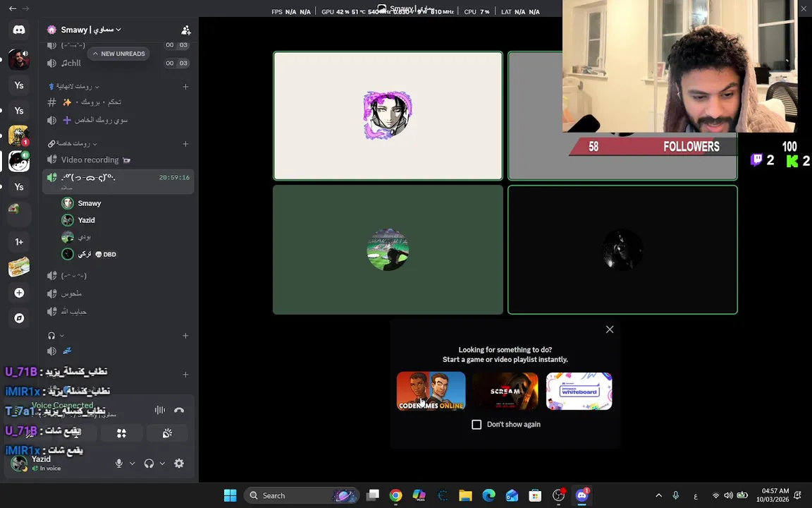Open noise suppression waveform icon
The width and height of the screenshot is (812, 508).
159,410
